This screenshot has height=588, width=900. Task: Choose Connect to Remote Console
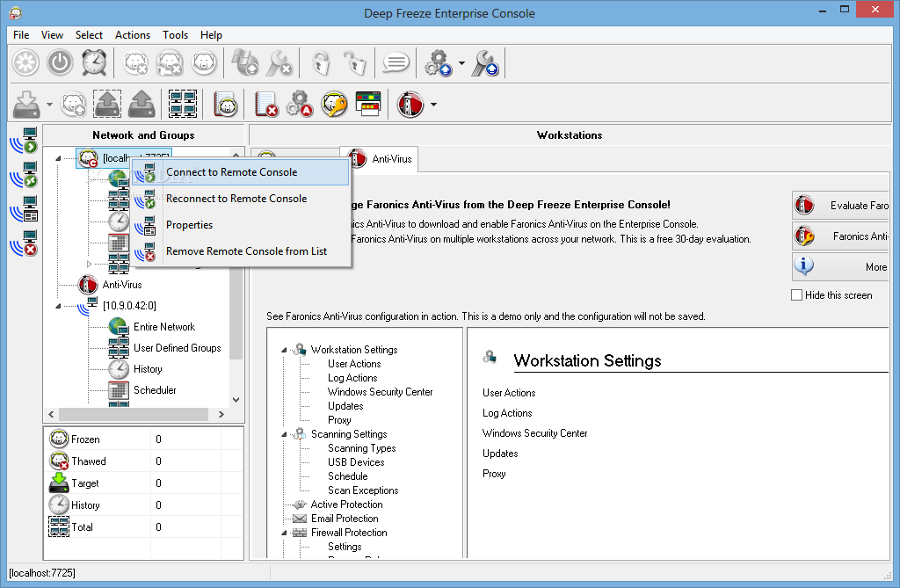pyautogui.click(x=241, y=172)
